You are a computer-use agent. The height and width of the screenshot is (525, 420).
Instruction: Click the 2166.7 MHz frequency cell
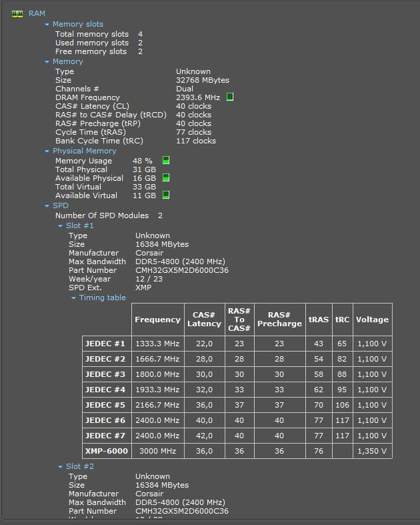coord(157,406)
